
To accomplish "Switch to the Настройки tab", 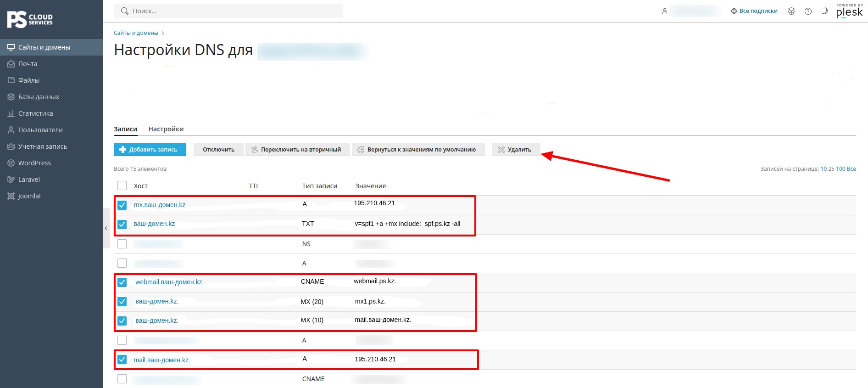I will click(166, 129).
